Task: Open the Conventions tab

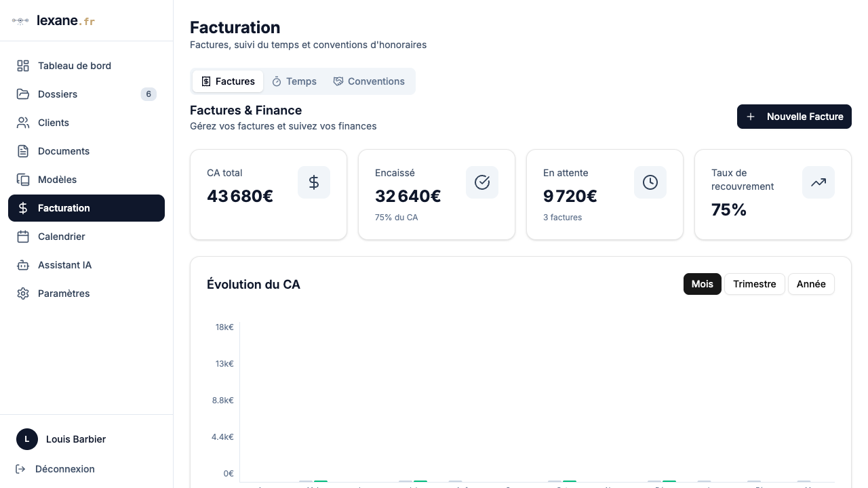Action: (x=370, y=81)
